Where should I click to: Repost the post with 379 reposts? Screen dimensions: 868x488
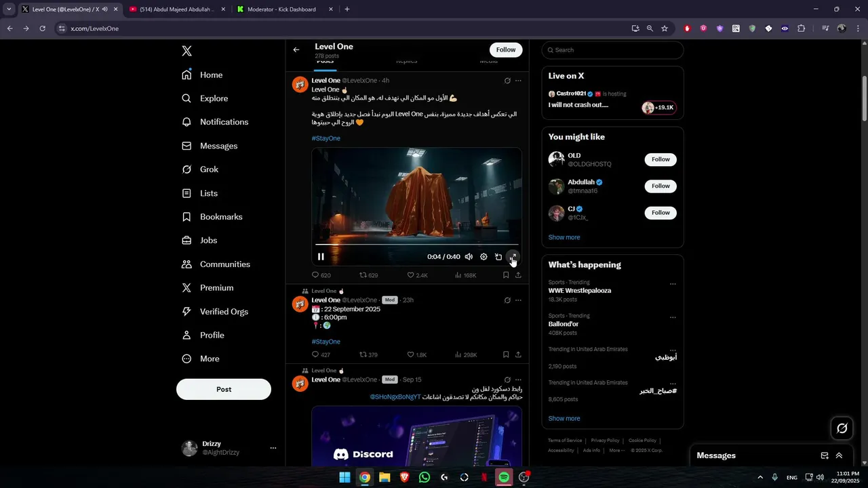(x=368, y=354)
